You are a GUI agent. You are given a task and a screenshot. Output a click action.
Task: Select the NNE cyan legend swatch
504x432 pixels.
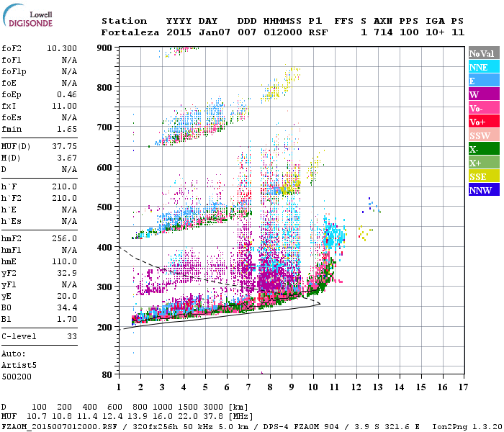pyautogui.click(x=484, y=67)
